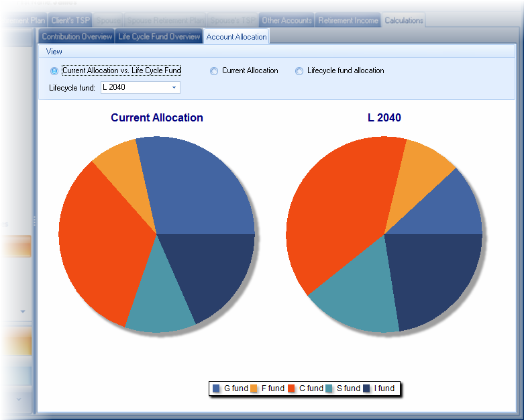Open the Life Cycle Fund Overview tab

159,37
